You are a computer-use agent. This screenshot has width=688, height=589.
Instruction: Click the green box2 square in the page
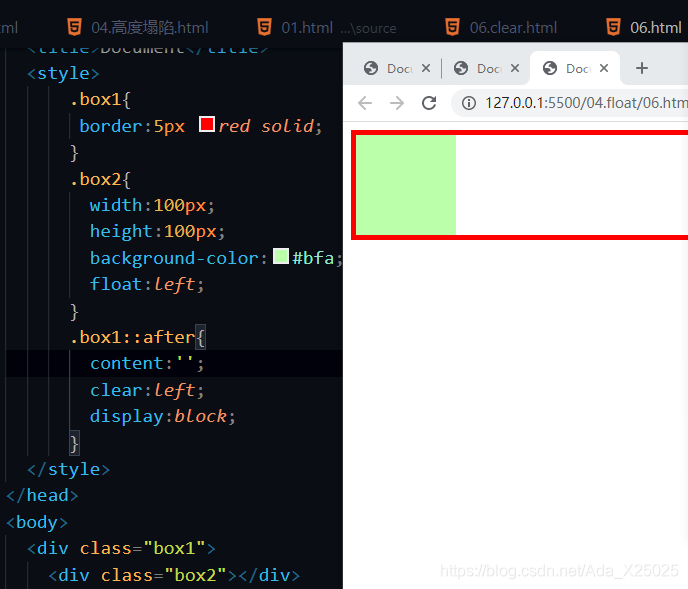tap(406, 185)
